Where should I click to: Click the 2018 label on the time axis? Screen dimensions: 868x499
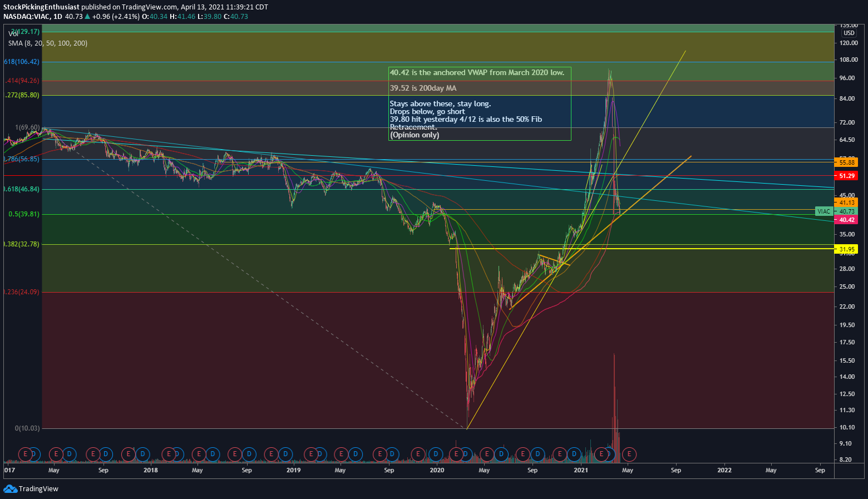(x=150, y=470)
